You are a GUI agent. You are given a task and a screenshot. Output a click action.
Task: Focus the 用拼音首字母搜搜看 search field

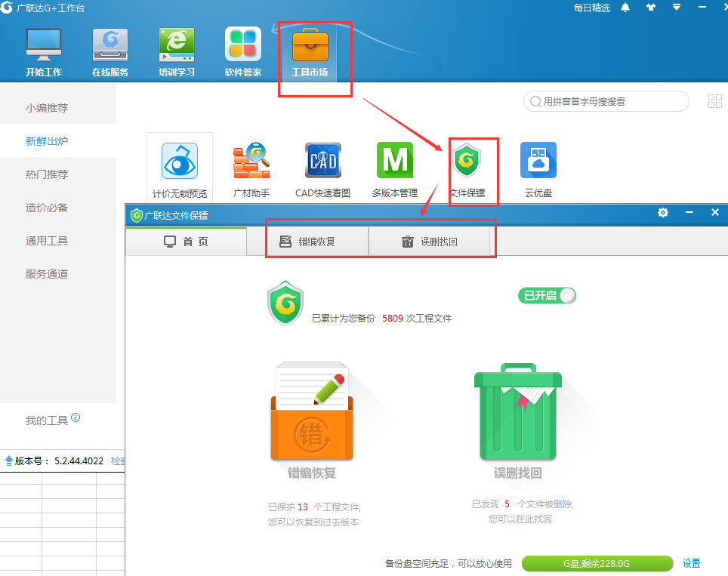606,101
